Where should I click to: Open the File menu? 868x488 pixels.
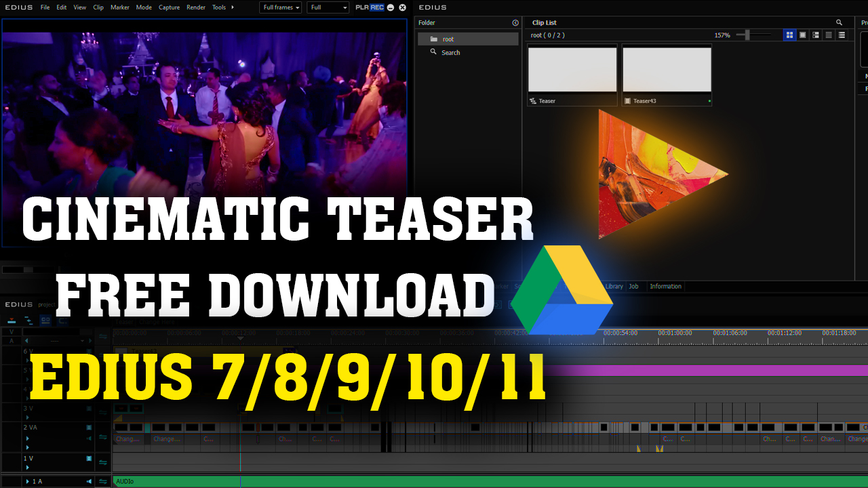pyautogui.click(x=45, y=7)
